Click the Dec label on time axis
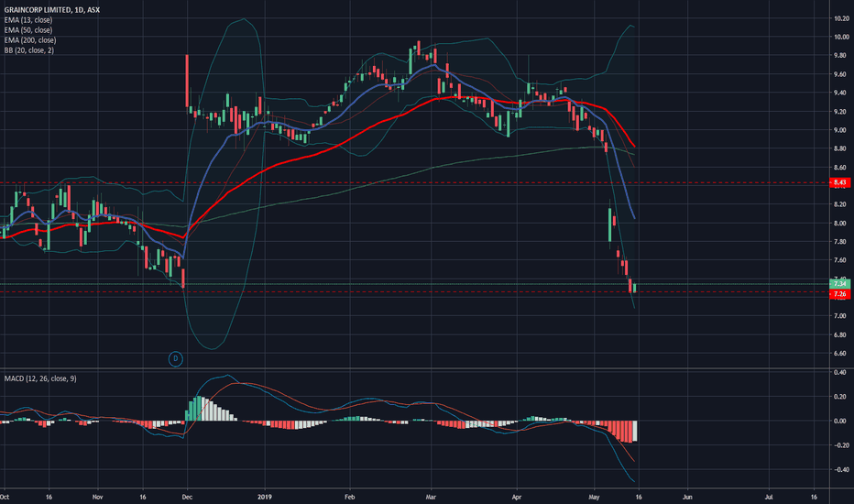This screenshot has height=504, width=854. 187,497
